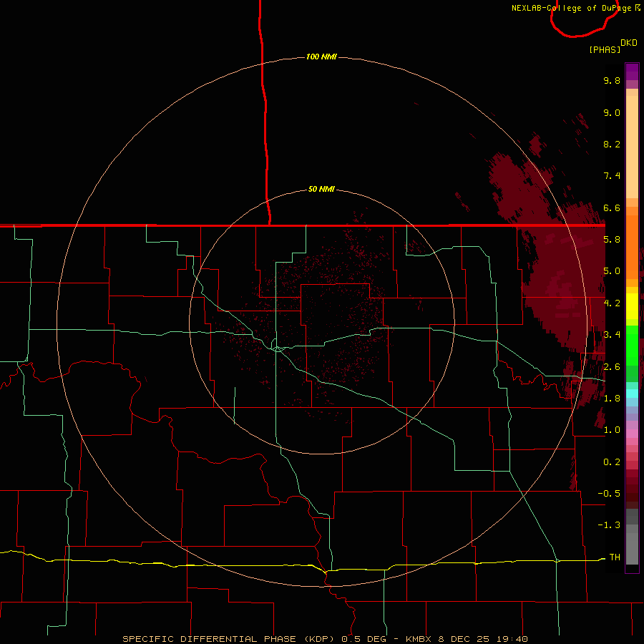Pick the purple top segment of the color bar
The height and width of the screenshot is (644, 644).
(632, 72)
